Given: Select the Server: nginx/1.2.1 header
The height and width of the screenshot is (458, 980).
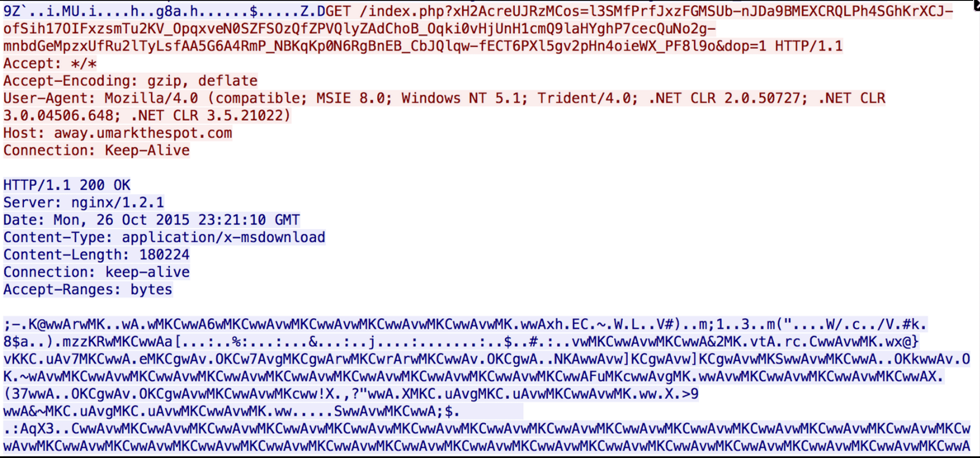Looking at the screenshot, I should 84,203.
